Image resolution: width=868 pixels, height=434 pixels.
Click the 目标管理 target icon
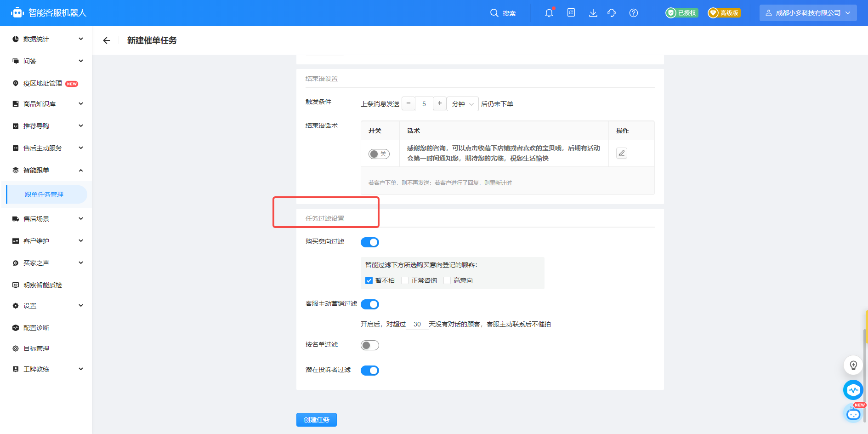pos(16,348)
